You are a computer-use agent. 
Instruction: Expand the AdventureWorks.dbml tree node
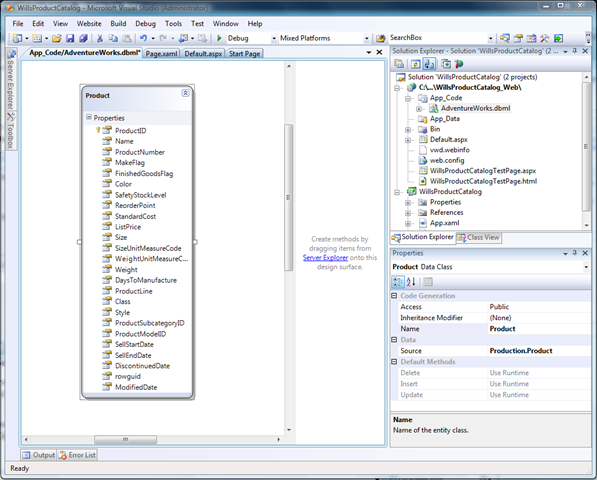pyautogui.click(x=419, y=109)
